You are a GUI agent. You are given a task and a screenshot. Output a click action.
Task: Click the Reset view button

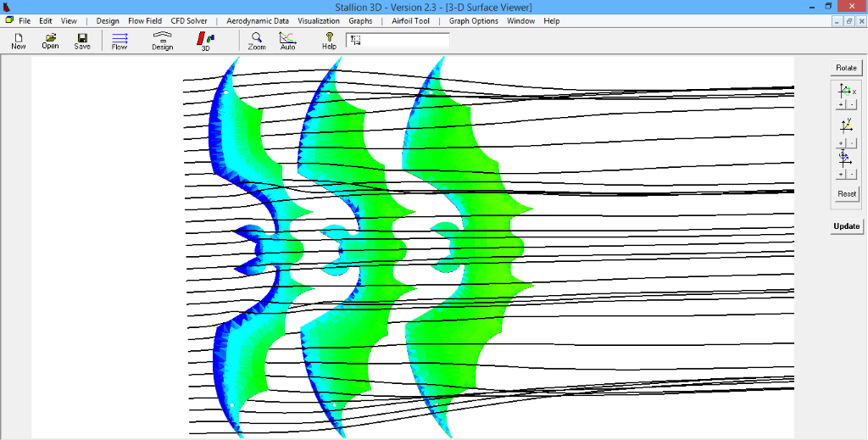[847, 193]
